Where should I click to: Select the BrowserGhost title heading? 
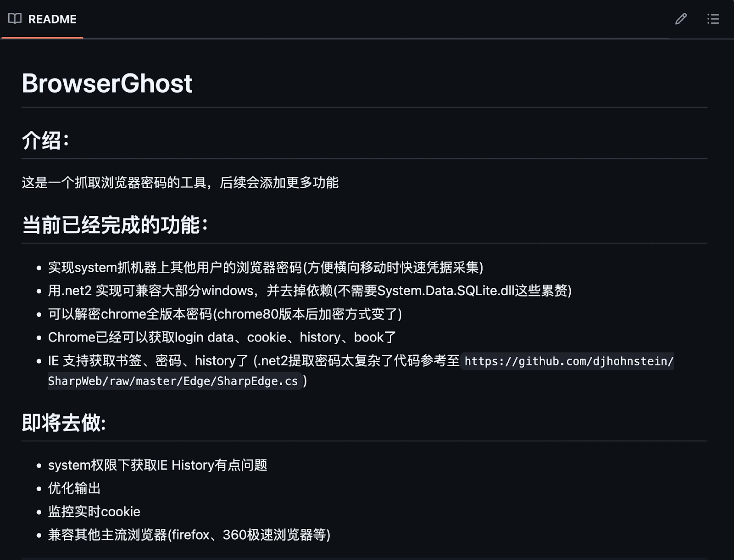tap(108, 82)
